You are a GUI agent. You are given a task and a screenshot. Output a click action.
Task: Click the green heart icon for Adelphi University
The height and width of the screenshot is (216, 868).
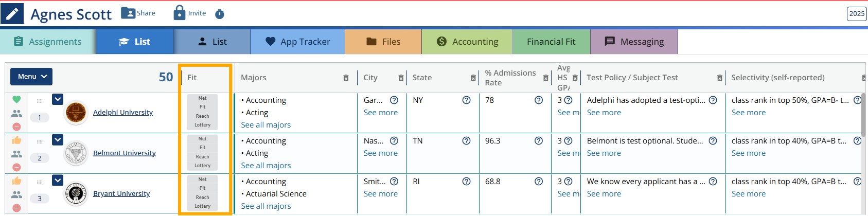click(x=16, y=99)
